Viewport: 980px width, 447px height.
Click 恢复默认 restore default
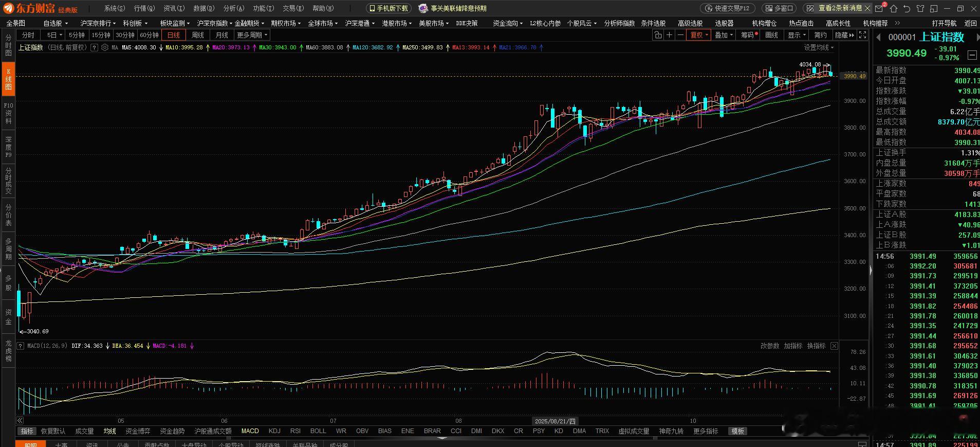point(53,431)
